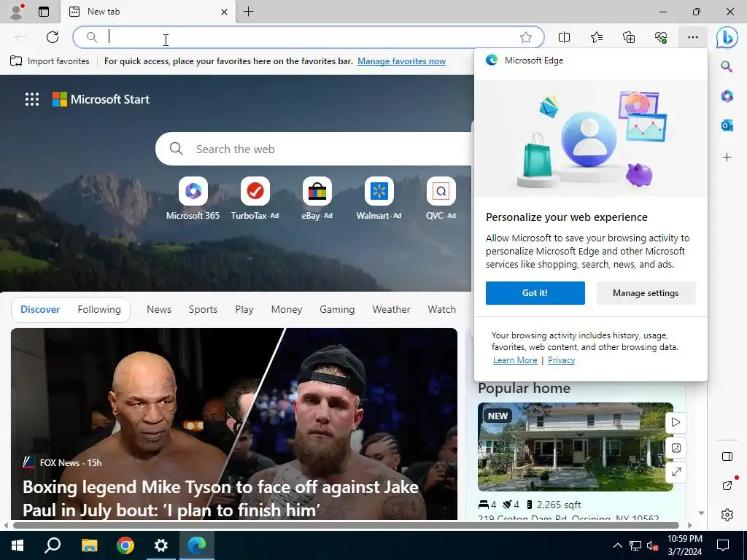This screenshot has height=560, width=747.
Task: Click the Got it! button
Action: 535,293
